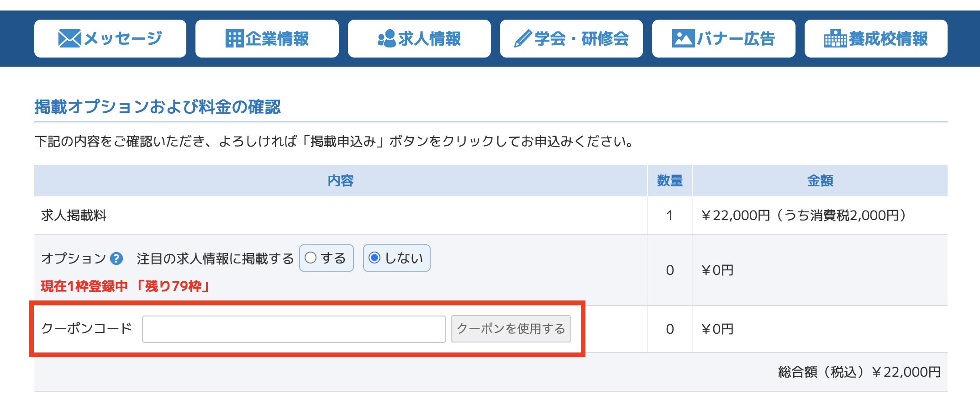980x416 pixels.
Task: Navigate to the 学会・研修会 menu label
Action: [x=582, y=38]
